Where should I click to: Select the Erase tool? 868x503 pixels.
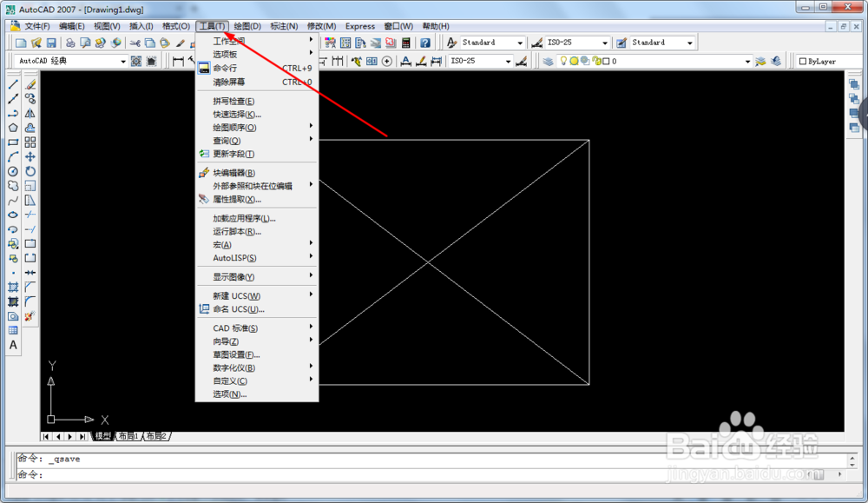pyautogui.click(x=30, y=84)
